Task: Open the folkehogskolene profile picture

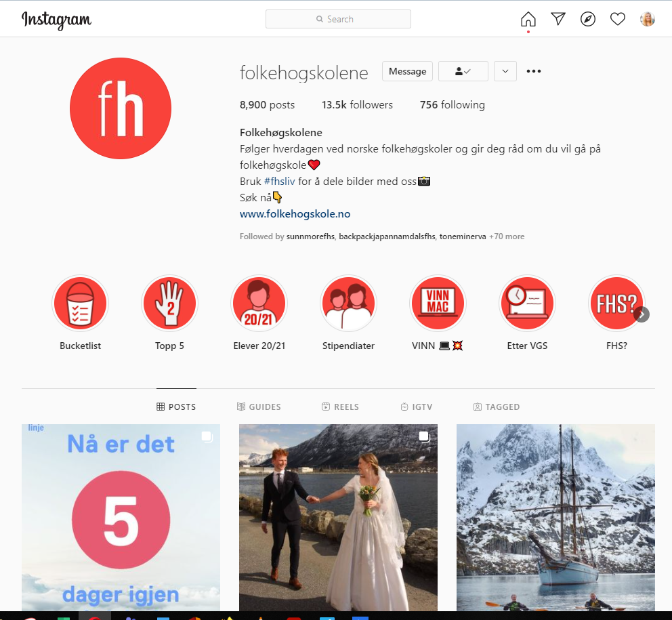Action: pos(121,108)
